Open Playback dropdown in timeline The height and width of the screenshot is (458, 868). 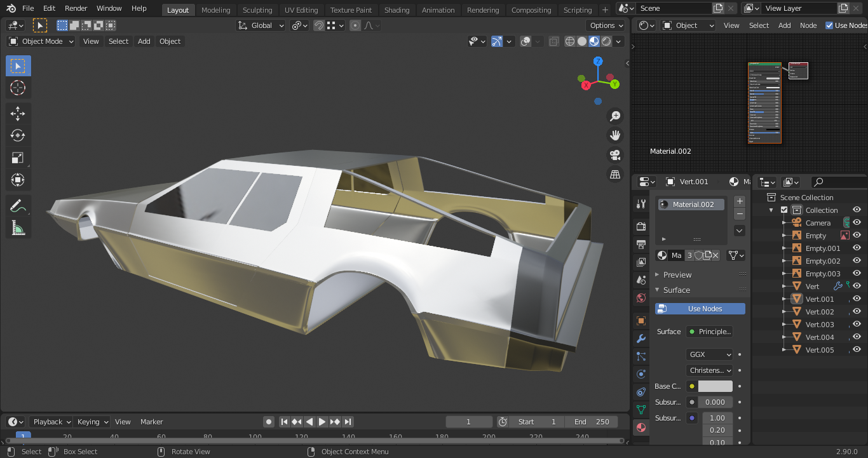(52, 422)
